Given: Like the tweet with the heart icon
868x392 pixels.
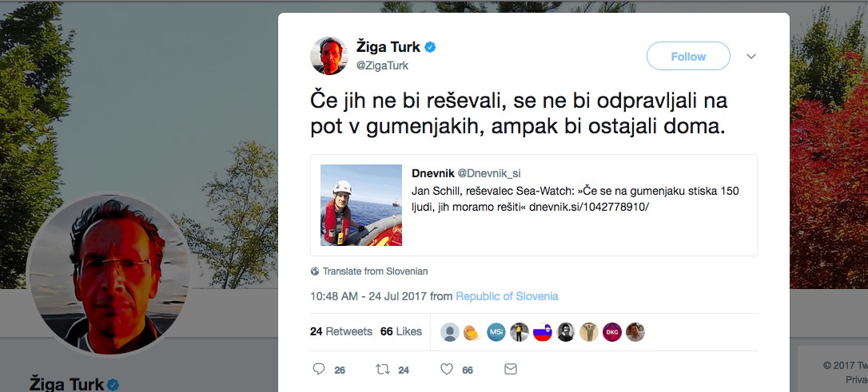Looking at the screenshot, I should point(447,369).
